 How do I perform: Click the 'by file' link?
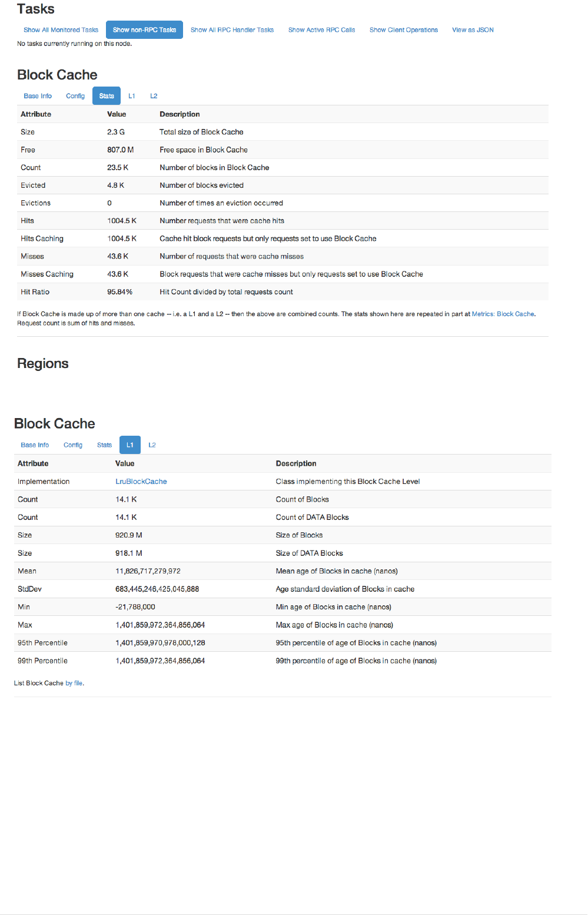[74, 684]
